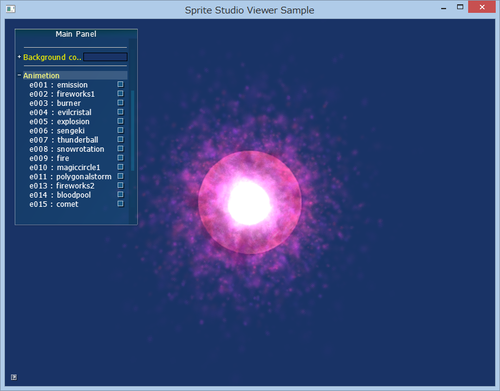Pick the e009 fire animation label
500x391 pixels.
coord(49,158)
